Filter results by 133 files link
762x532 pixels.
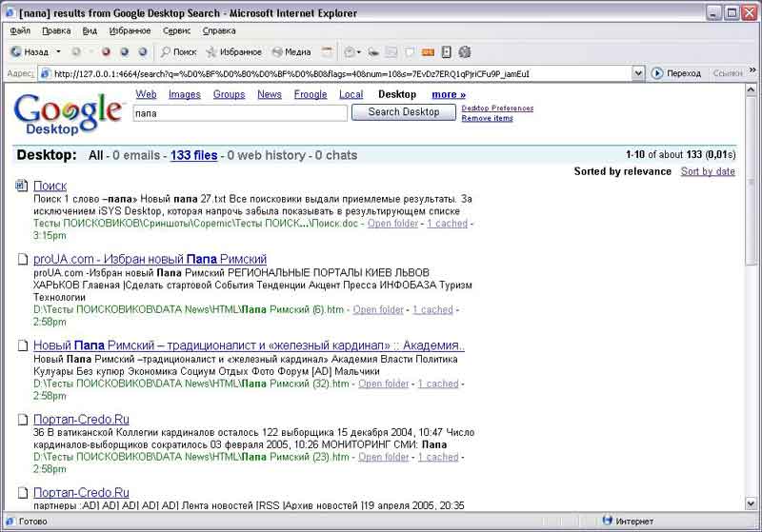[x=194, y=155]
